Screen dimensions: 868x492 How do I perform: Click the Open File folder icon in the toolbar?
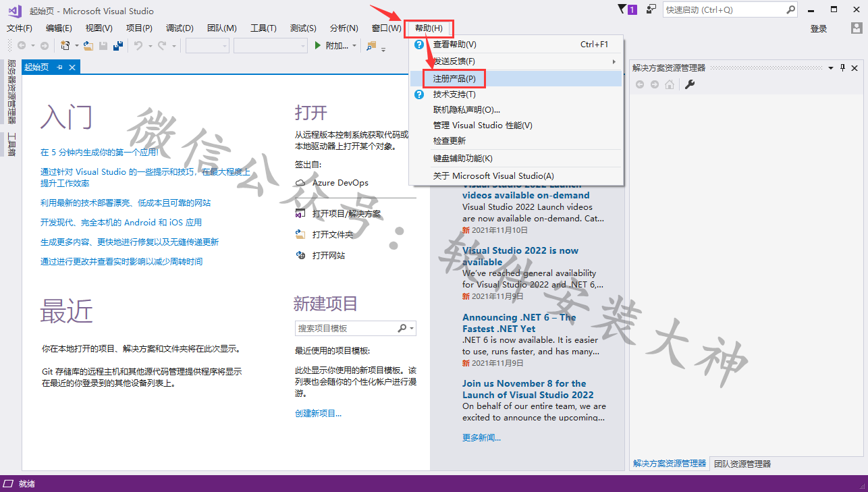pyautogui.click(x=89, y=45)
